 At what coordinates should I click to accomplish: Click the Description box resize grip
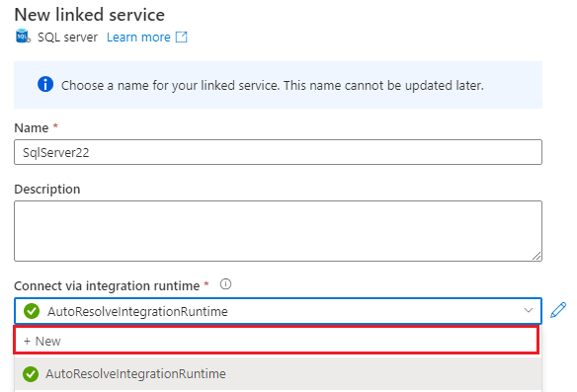click(536, 256)
